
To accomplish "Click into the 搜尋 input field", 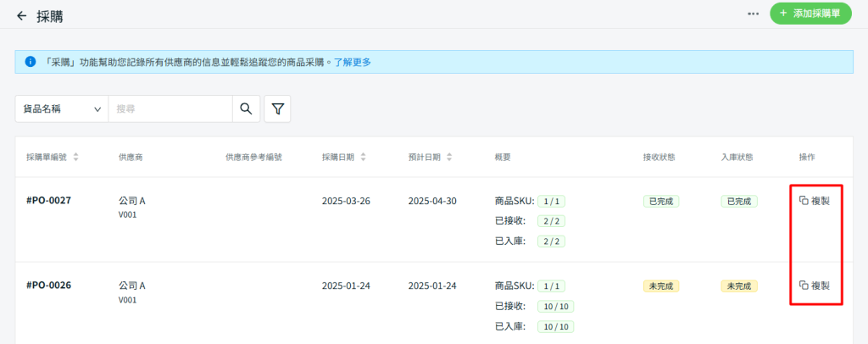I will tap(170, 109).
